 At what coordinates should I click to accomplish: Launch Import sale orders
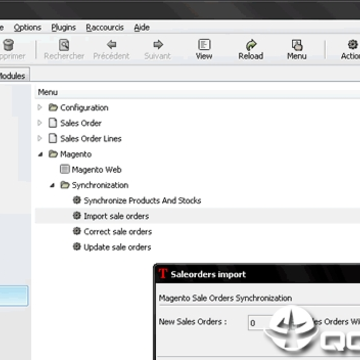click(116, 216)
